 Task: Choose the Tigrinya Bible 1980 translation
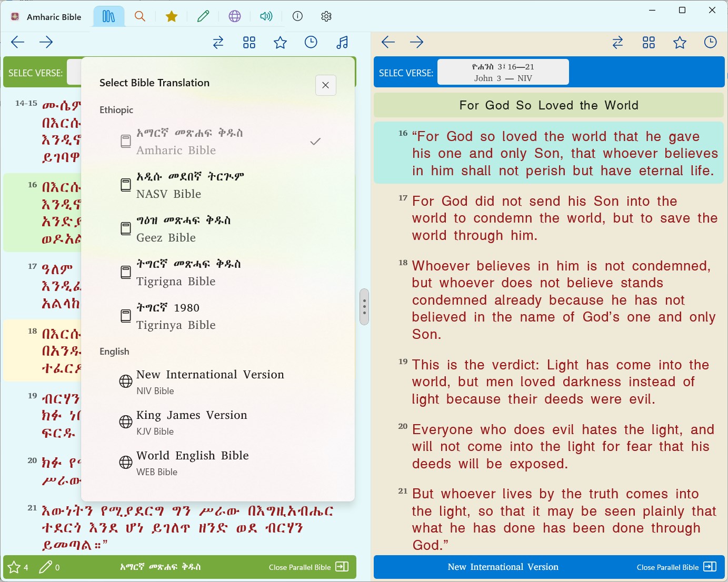218,316
